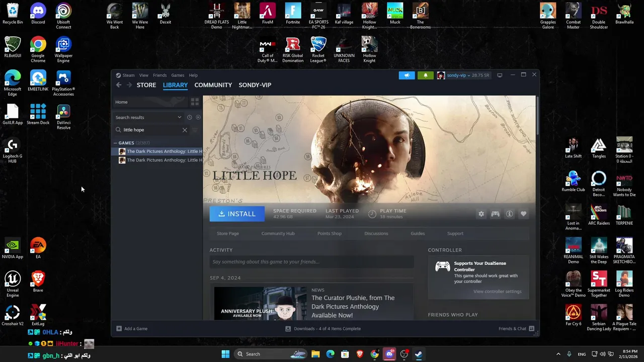Viewport: 644px width, 362px height.
Task: Click the blue INSTALL button
Action: [237, 214]
